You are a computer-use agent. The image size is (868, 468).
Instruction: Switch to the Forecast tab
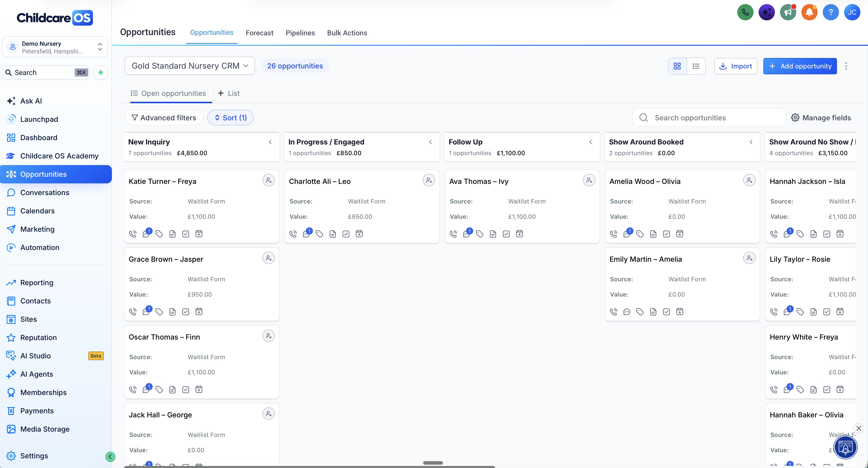259,33
